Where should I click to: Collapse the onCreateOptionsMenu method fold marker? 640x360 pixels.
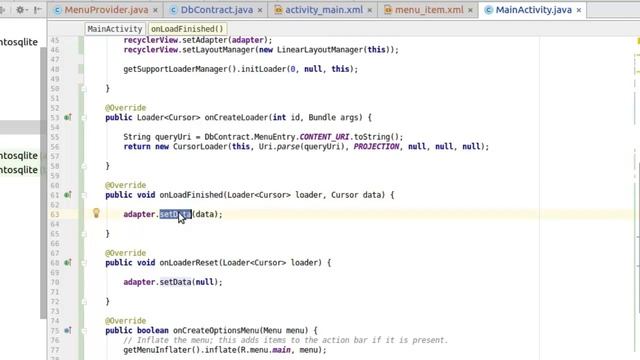point(84,331)
